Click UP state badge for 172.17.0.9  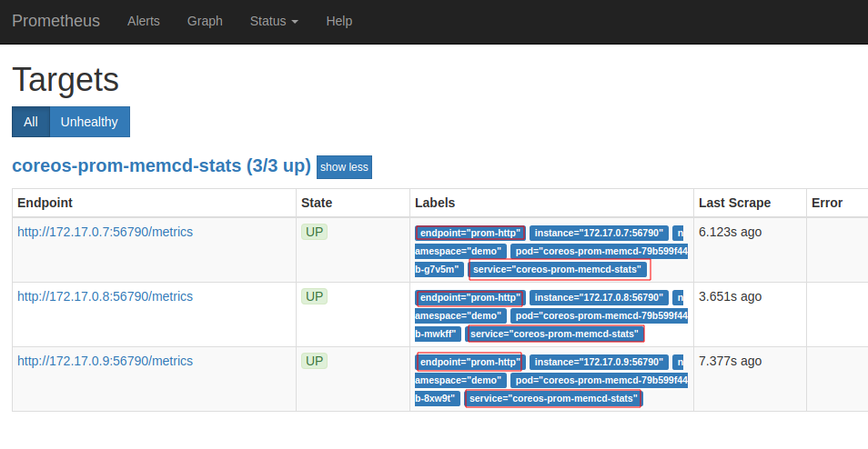(314, 361)
